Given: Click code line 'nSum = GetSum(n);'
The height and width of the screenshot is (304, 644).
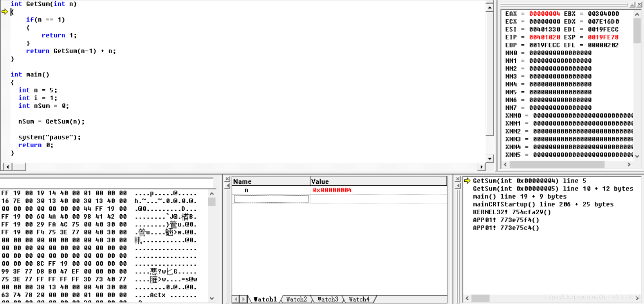Looking at the screenshot, I should coord(51,121).
